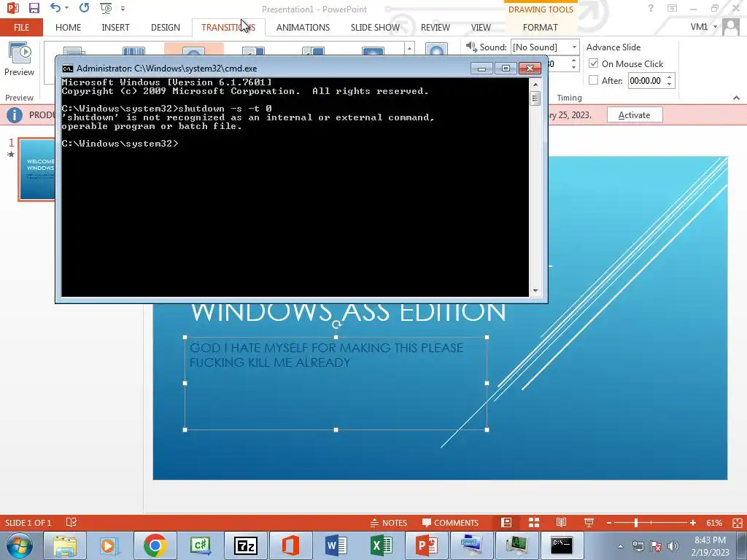Click the command prompt scrollbar down arrow

(x=535, y=290)
